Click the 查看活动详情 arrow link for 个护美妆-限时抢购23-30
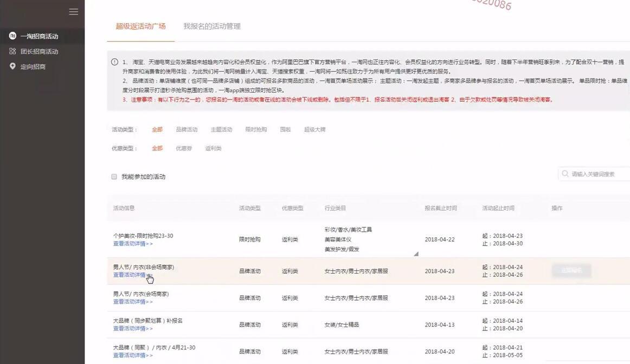 [132, 243]
